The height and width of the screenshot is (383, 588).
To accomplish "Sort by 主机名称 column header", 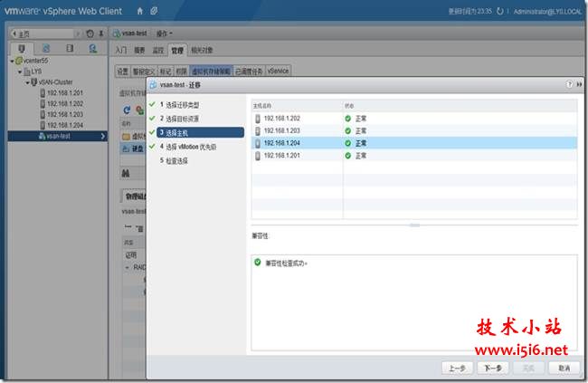I will point(297,106).
